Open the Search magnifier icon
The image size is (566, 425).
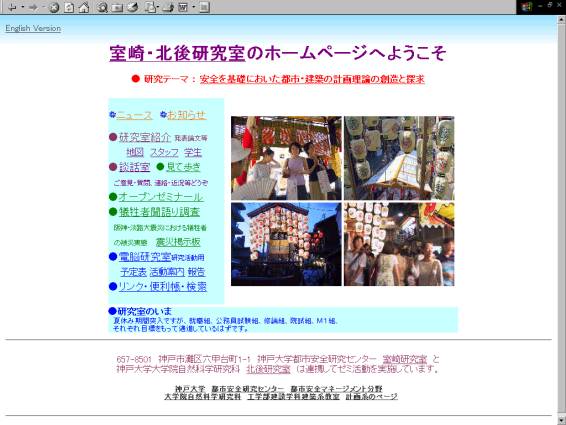(102, 7)
